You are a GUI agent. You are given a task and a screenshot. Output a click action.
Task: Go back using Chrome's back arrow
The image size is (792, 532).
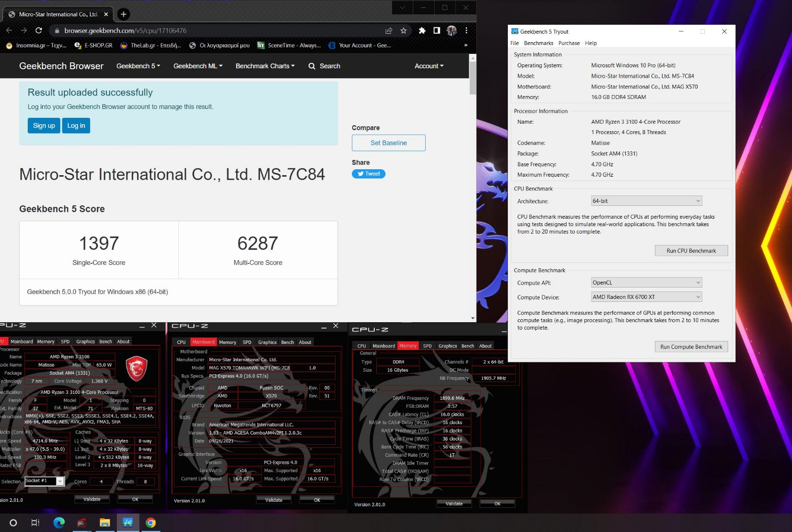coord(9,31)
